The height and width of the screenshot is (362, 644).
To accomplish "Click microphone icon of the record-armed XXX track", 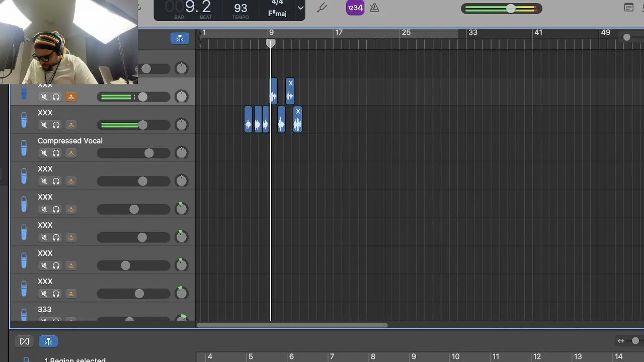I will click(24, 92).
